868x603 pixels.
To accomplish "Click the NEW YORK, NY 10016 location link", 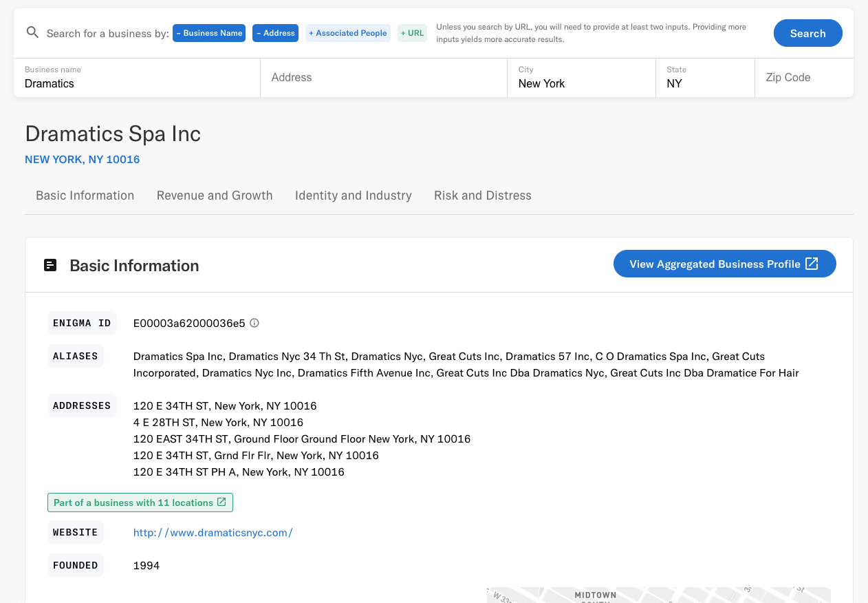I will (x=82, y=159).
